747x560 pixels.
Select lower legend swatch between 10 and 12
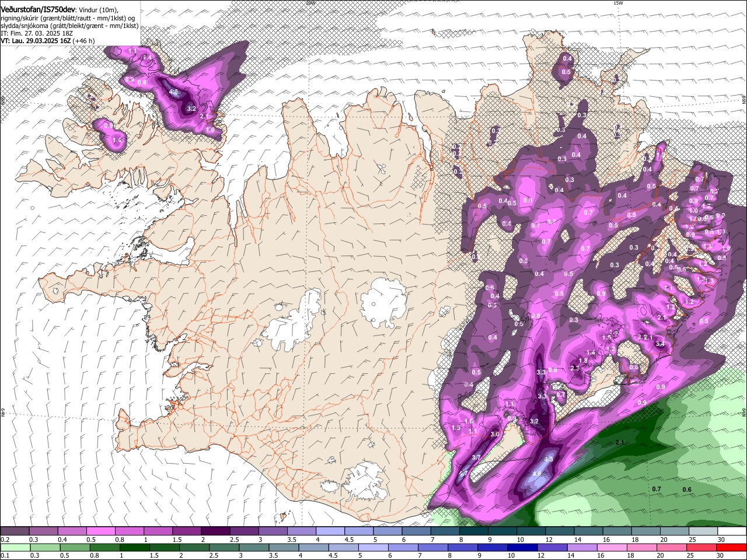tap(522, 548)
